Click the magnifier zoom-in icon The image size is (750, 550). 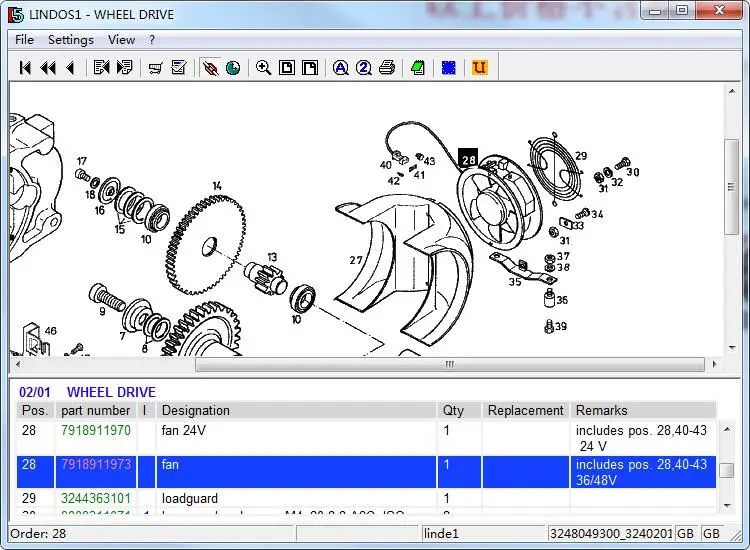[x=263, y=68]
